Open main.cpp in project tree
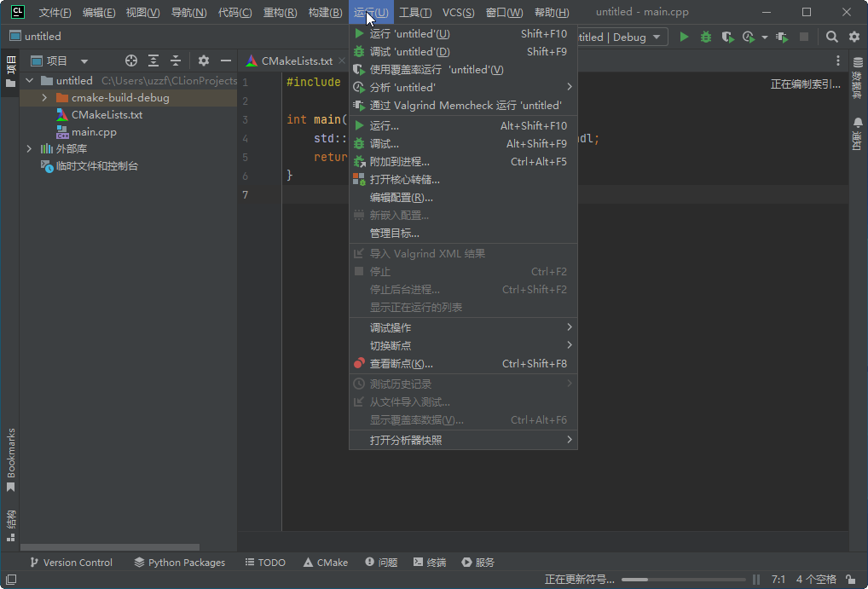The height and width of the screenshot is (589, 868). tap(94, 132)
